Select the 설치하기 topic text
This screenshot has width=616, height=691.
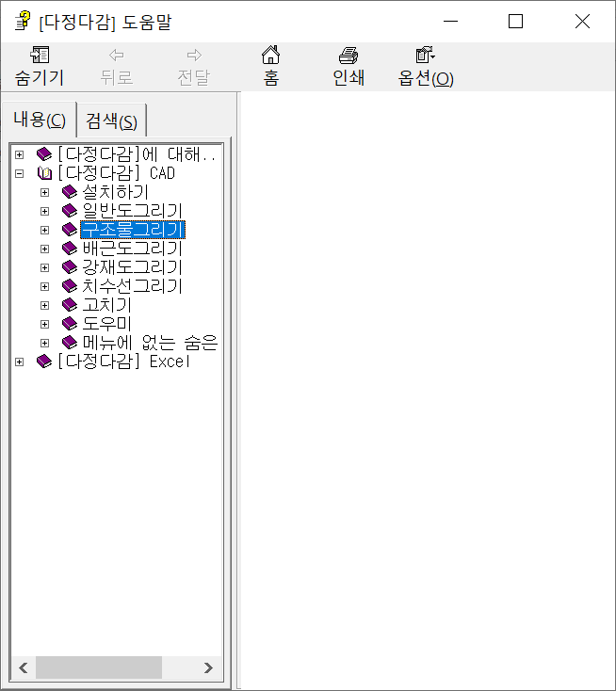tap(116, 192)
